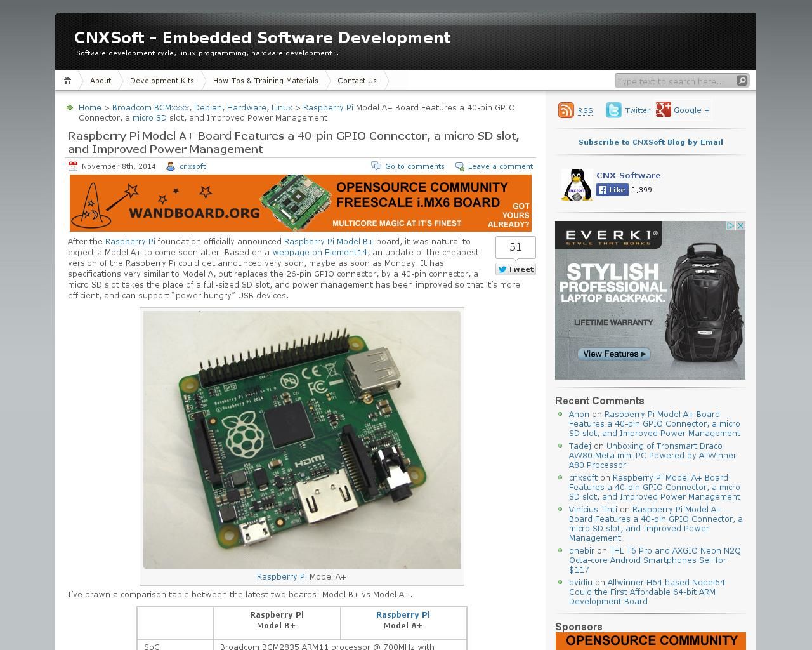Open THL T6 Pro and AXGIO Neon link

click(655, 560)
